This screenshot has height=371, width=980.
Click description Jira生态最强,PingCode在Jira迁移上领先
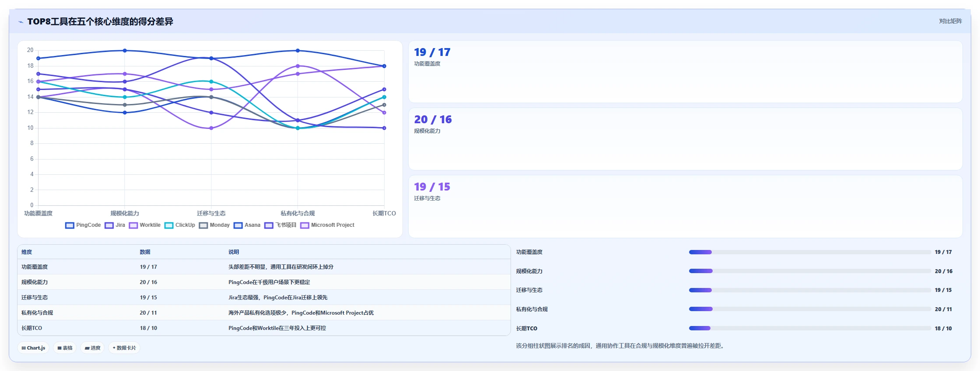point(278,297)
